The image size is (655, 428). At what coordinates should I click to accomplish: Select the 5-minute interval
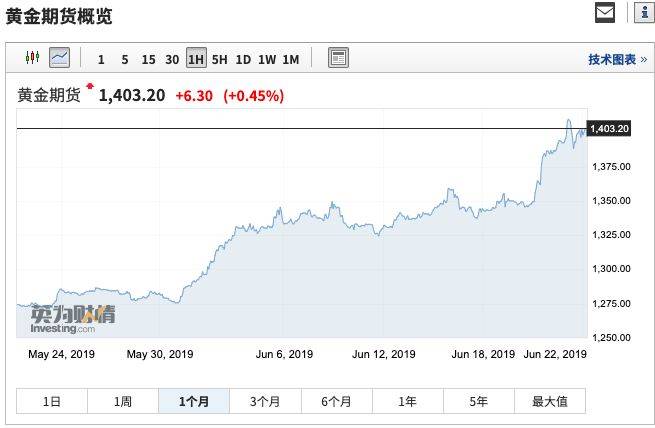coord(124,59)
